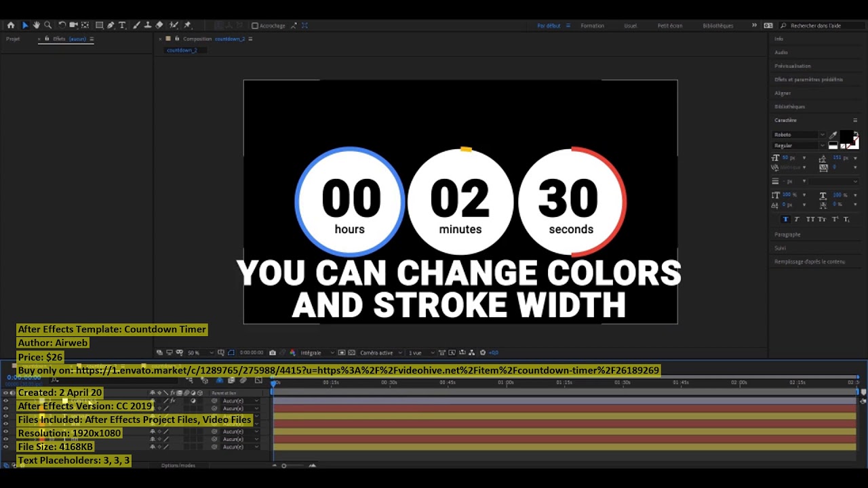Select the Rotation tool

[62, 25]
